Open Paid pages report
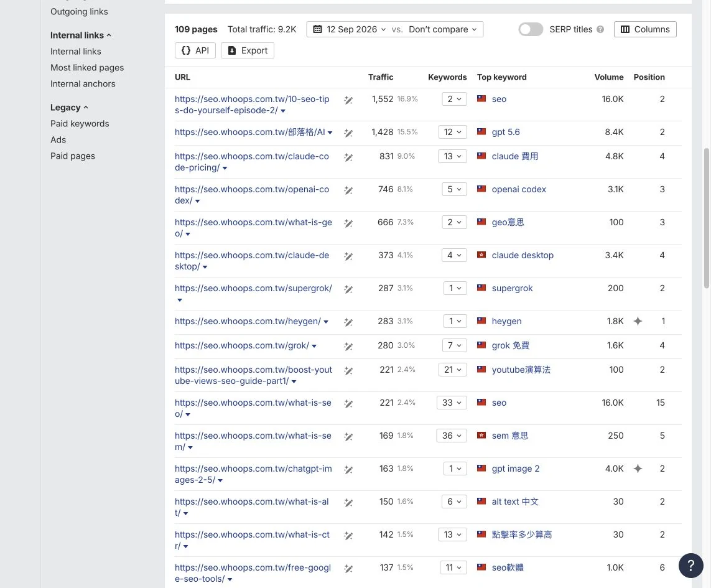 tap(73, 156)
